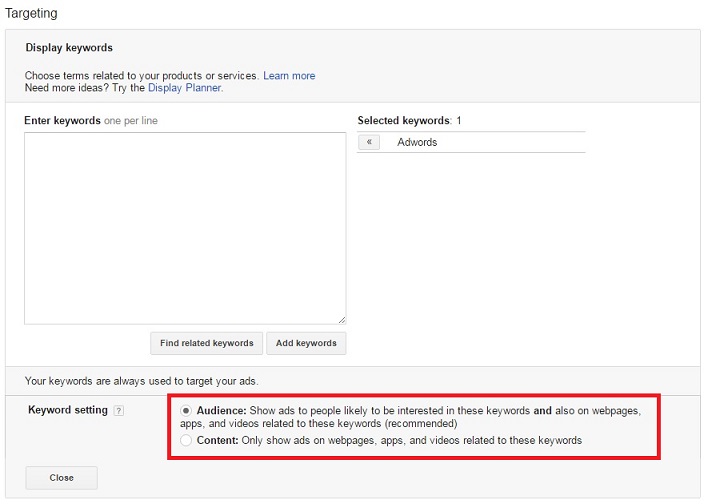708x504 pixels.
Task: Click the Keyword setting label
Action: (67, 410)
